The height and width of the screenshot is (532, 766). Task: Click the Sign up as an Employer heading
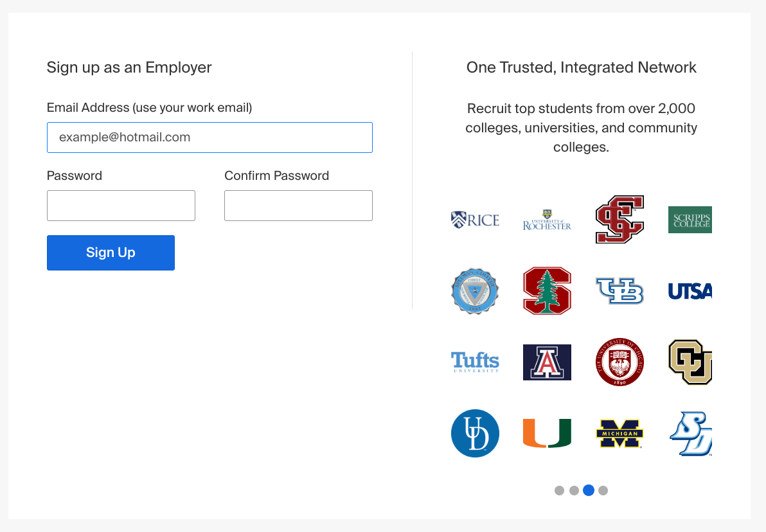(129, 67)
